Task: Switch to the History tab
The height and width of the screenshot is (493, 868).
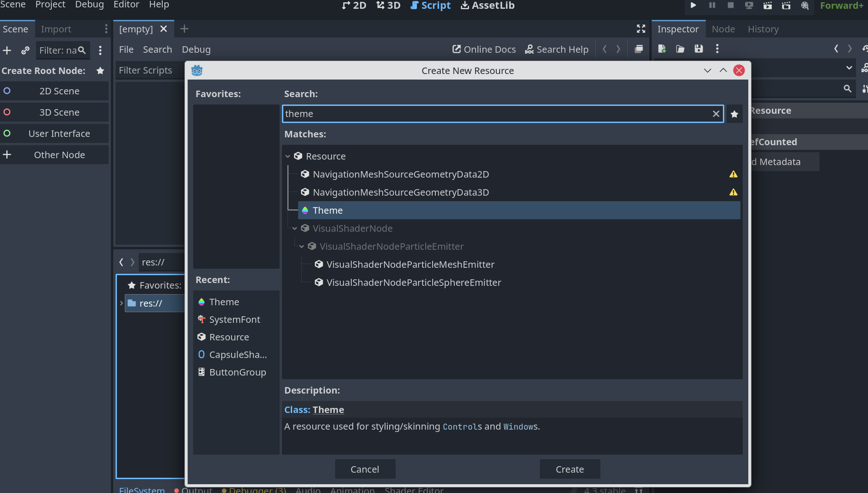Action: 763,29
